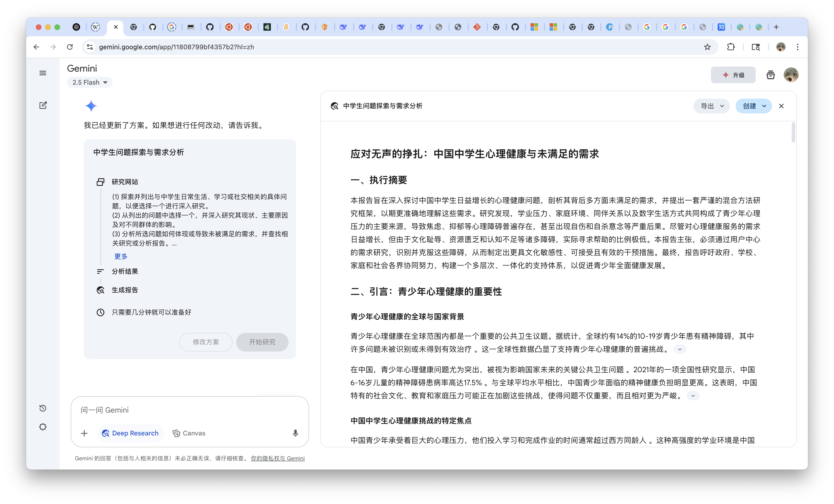Open Chrome extensions puzzle icon

point(731,47)
